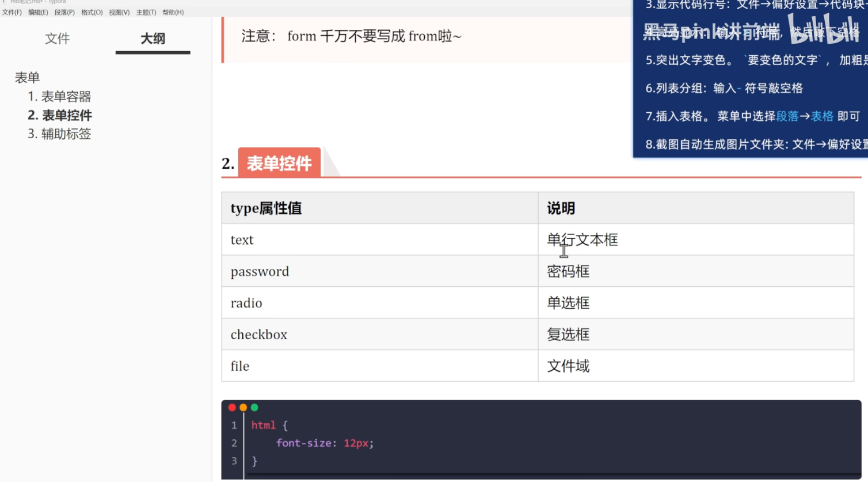Open the 编辑(E) menu

pos(38,12)
